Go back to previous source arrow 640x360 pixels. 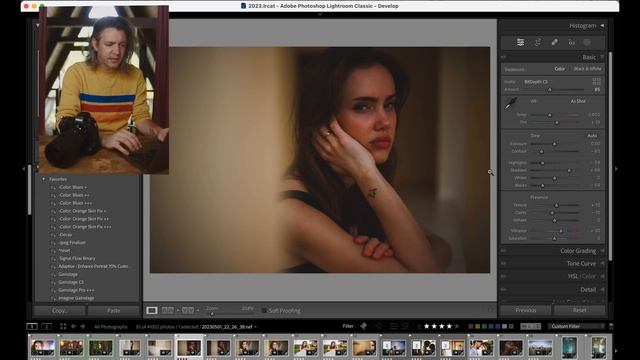pos(73,326)
